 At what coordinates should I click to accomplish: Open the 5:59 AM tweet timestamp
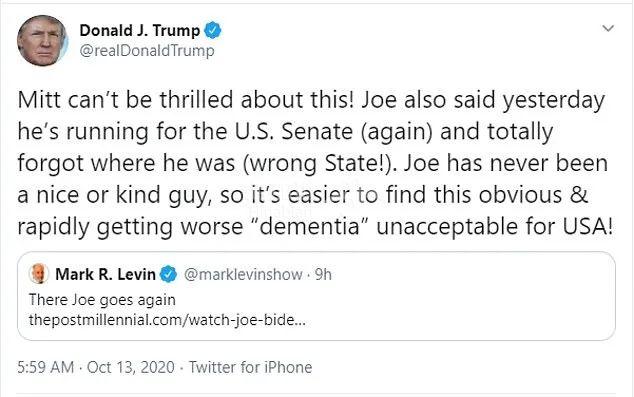pos(45,367)
